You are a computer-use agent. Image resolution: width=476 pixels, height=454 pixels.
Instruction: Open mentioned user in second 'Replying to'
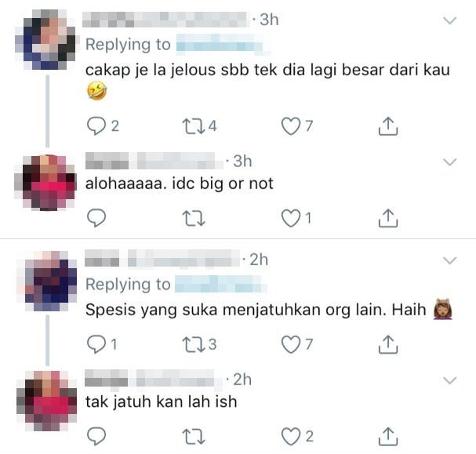click(x=220, y=285)
